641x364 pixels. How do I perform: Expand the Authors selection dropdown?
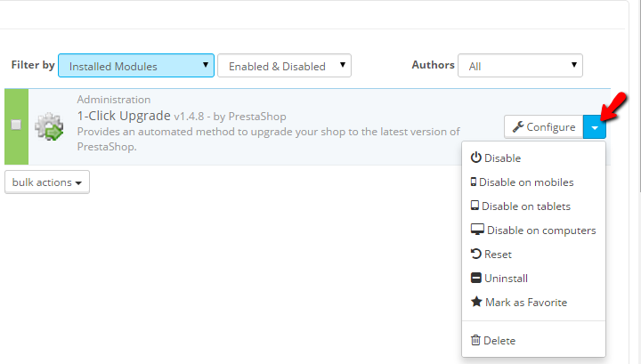click(520, 65)
